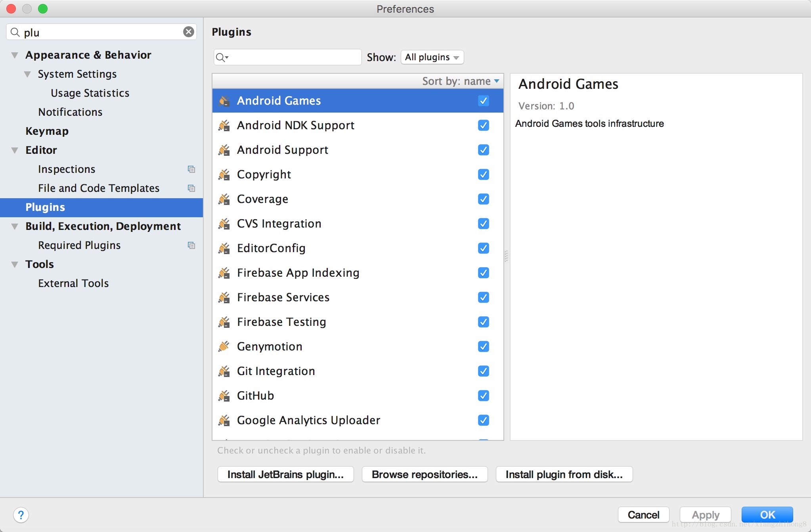Click the Apply button
Image resolution: width=811 pixels, height=532 pixels.
tap(705, 515)
